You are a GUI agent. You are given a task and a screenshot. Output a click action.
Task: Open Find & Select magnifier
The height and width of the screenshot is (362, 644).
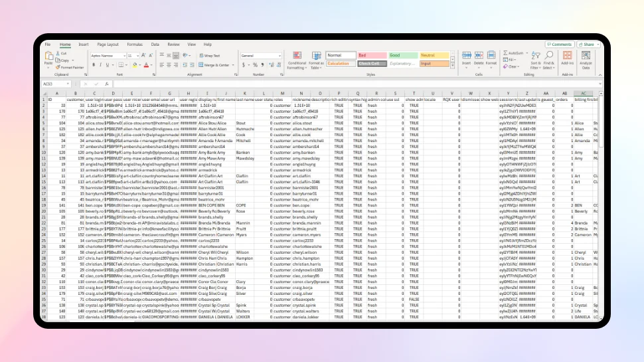click(x=548, y=60)
